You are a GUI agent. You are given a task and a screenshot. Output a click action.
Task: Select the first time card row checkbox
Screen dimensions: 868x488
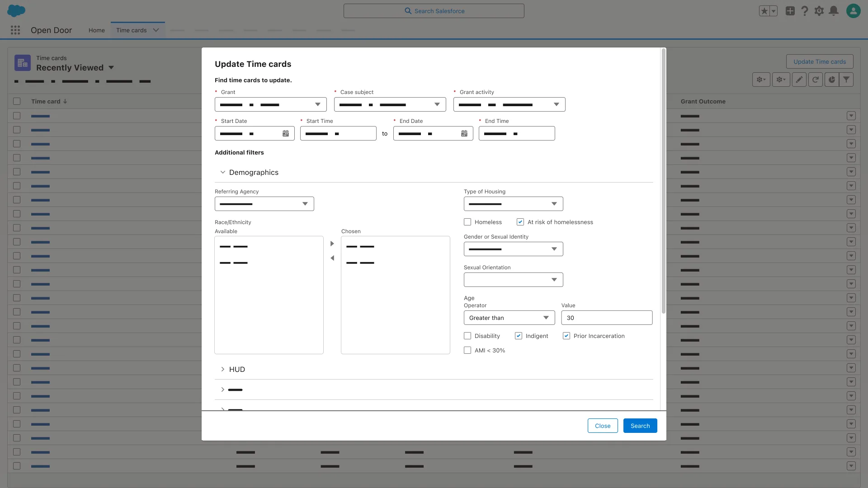(17, 116)
